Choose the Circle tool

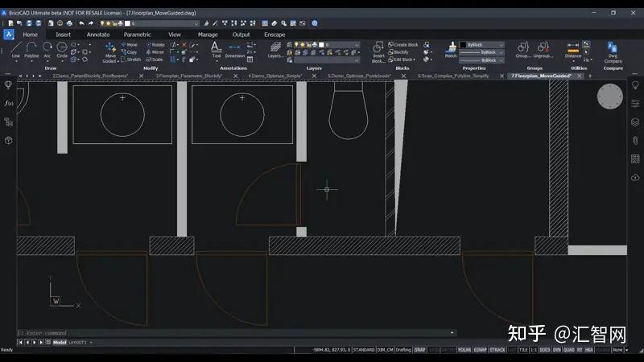(62, 50)
